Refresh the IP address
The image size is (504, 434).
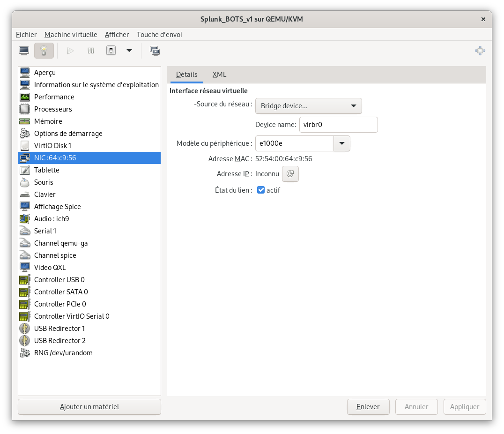coord(290,174)
